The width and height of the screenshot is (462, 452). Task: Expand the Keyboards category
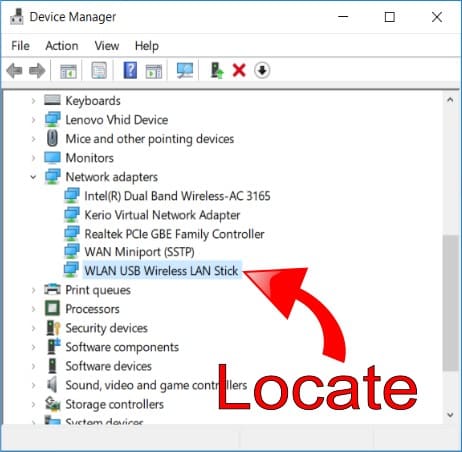tap(33, 100)
